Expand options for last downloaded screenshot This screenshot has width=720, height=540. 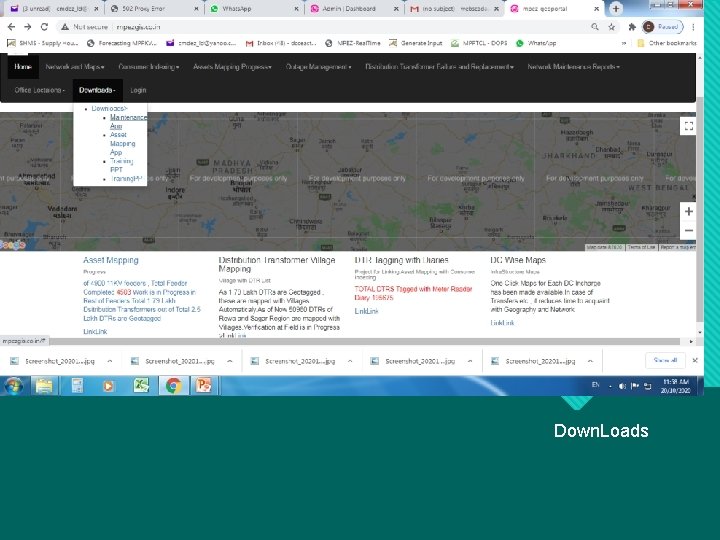pos(590,361)
